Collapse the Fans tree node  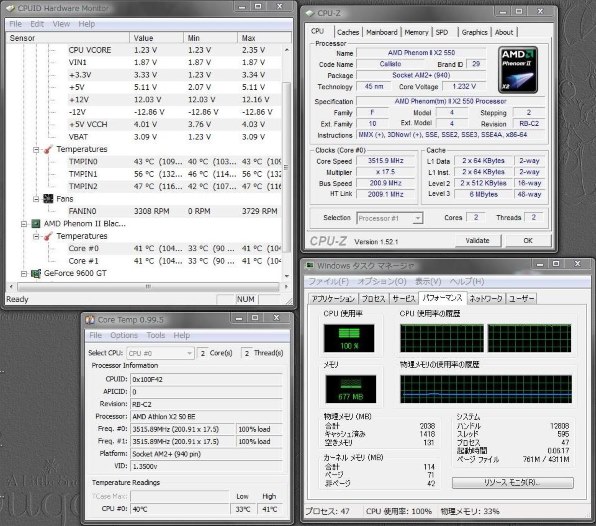click(x=36, y=199)
